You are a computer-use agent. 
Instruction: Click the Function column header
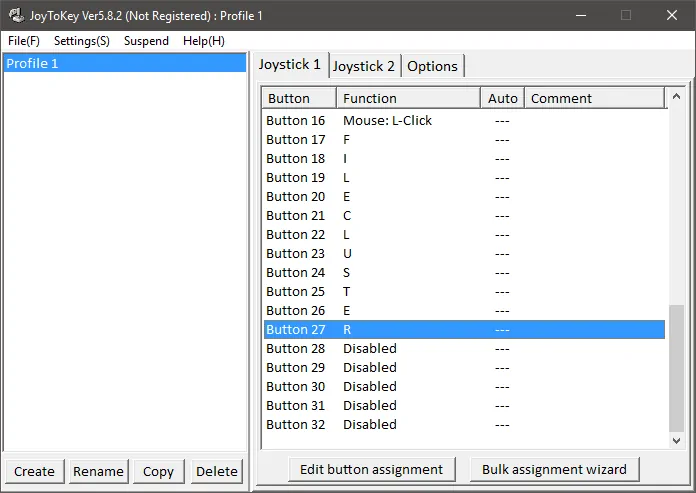pyautogui.click(x=408, y=98)
